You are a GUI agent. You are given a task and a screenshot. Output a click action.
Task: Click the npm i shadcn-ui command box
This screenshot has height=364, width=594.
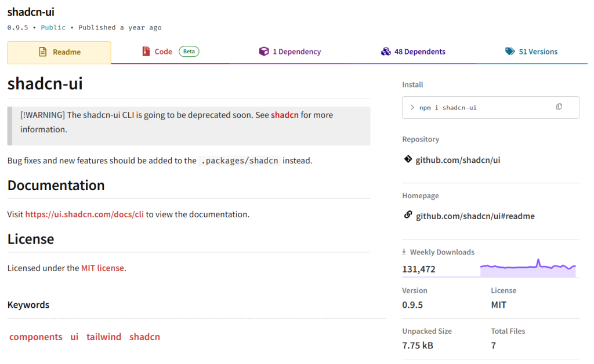pos(490,107)
